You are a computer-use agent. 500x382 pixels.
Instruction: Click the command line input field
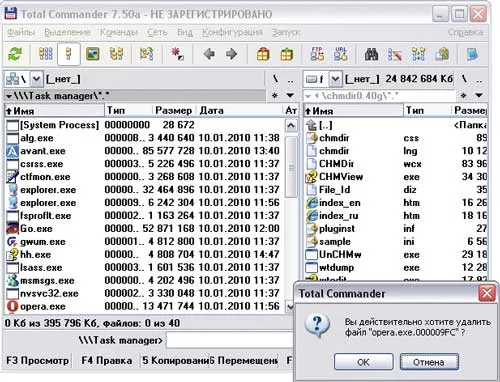(229, 341)
